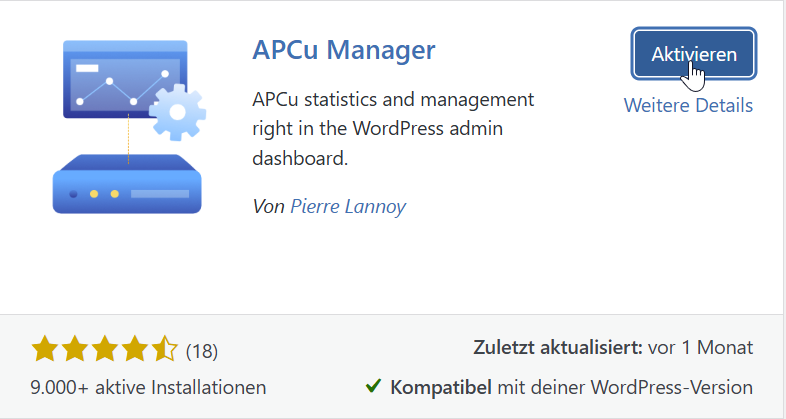Open author Pierre Lannoy's link
This screenshot has height=419, width=786.
tap(348, 206)
